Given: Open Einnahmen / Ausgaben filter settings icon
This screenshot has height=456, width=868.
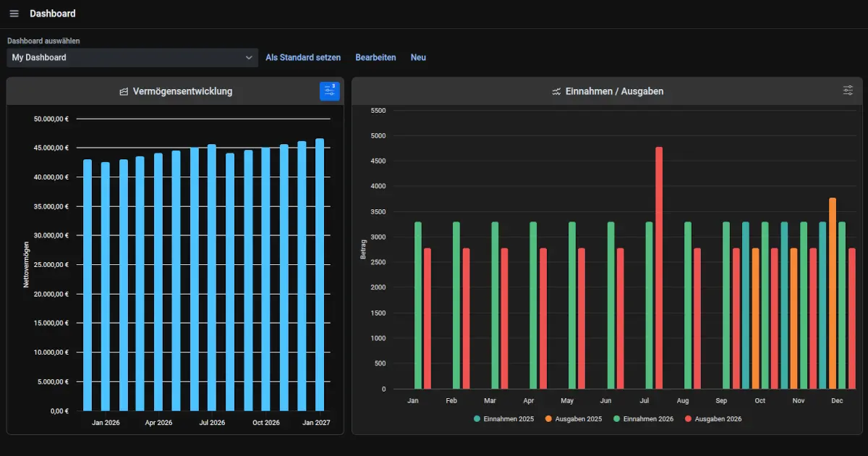Looking at the screenshot, I should point(848,91).
